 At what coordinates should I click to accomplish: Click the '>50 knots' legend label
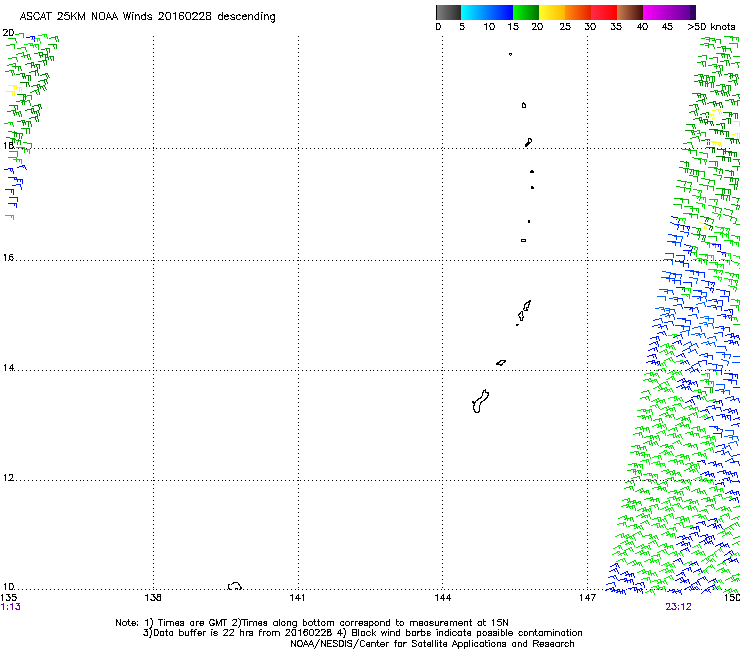(x=711, y=27)
